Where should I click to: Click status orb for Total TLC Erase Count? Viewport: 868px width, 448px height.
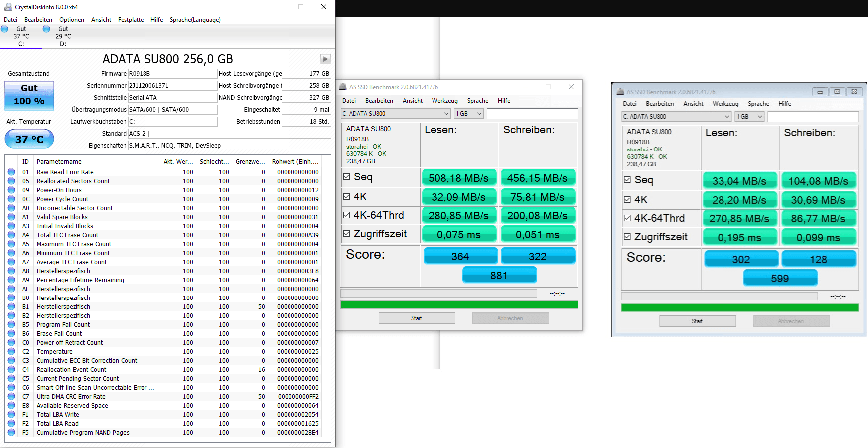(x=11, y=235)
